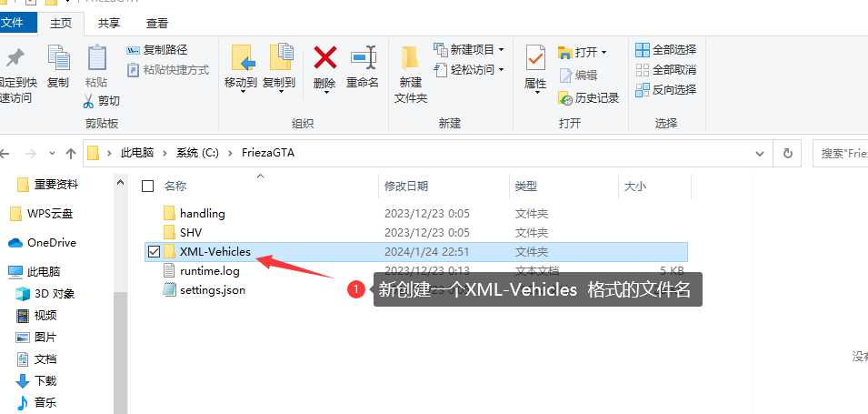Open Properties (属性) checkmark icon
The height and width of the screenshot is (414, 868).
tap(535, 58)
